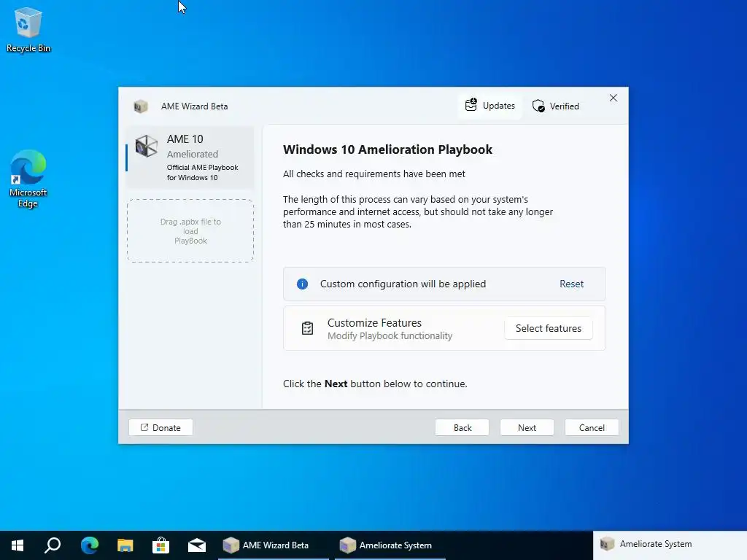Switch to AME Wizard Beta taskbar window
The width and height of the screenshot is (747, 560).
274,545
